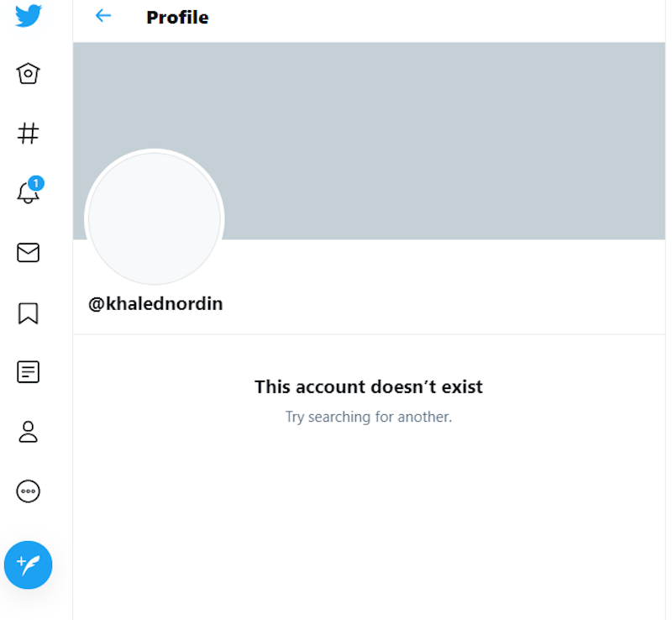Image resolution: width=672 pixels, height=620 pixels.
Task: Open Lists with the list icon
Action: point(28,371)
